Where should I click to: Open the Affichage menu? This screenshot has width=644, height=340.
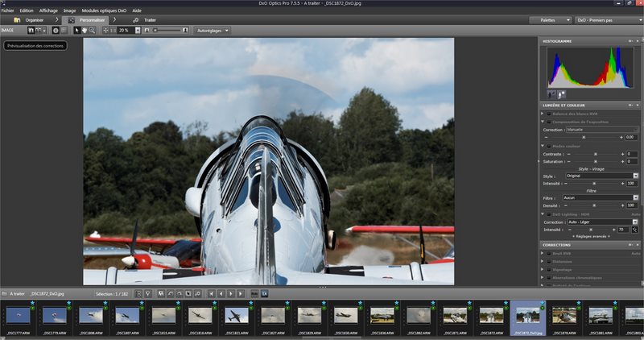[x=48, y=10]
